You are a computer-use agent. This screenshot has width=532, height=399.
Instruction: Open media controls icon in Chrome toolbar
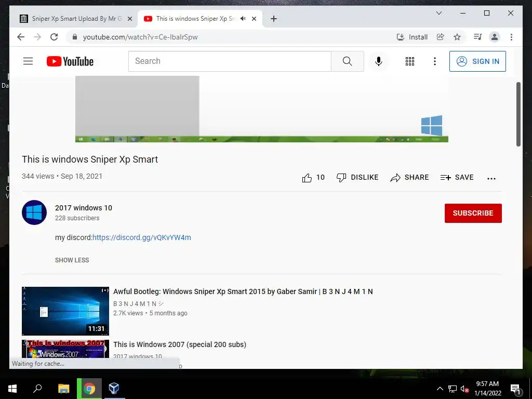(478, 37)
